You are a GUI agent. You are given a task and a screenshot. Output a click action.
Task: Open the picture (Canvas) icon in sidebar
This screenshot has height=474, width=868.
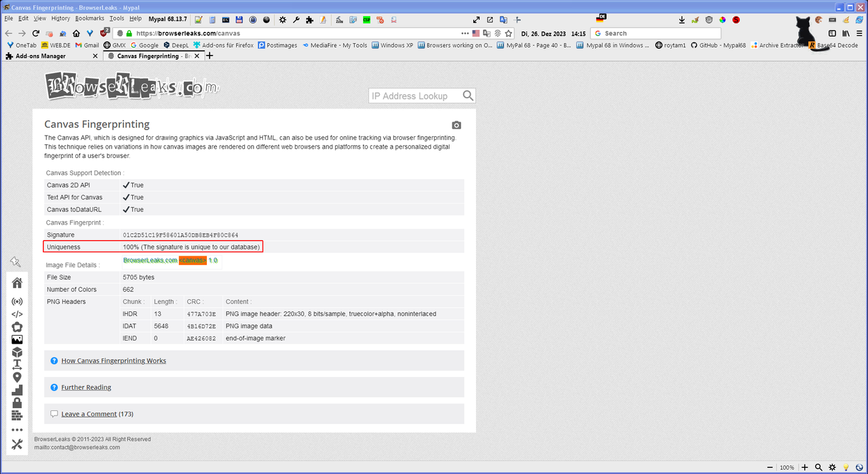point(17,340)
